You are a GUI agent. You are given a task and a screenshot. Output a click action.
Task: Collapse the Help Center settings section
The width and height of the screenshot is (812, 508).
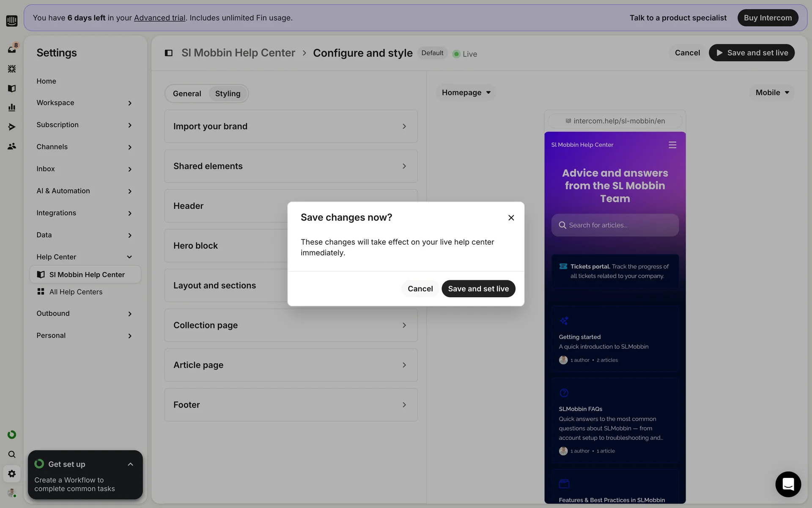[x=129, y=257]
